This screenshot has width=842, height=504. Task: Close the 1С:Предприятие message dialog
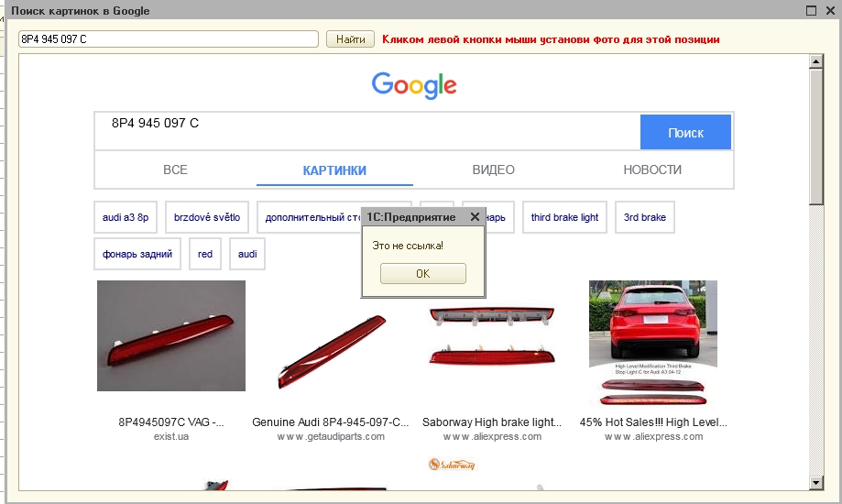point(475,217)
